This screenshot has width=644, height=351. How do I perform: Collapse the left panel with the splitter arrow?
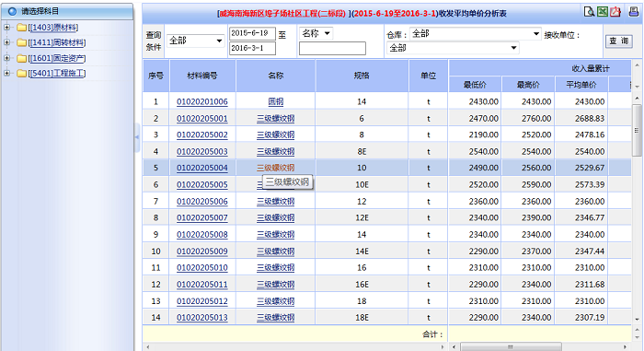[137, 137]
